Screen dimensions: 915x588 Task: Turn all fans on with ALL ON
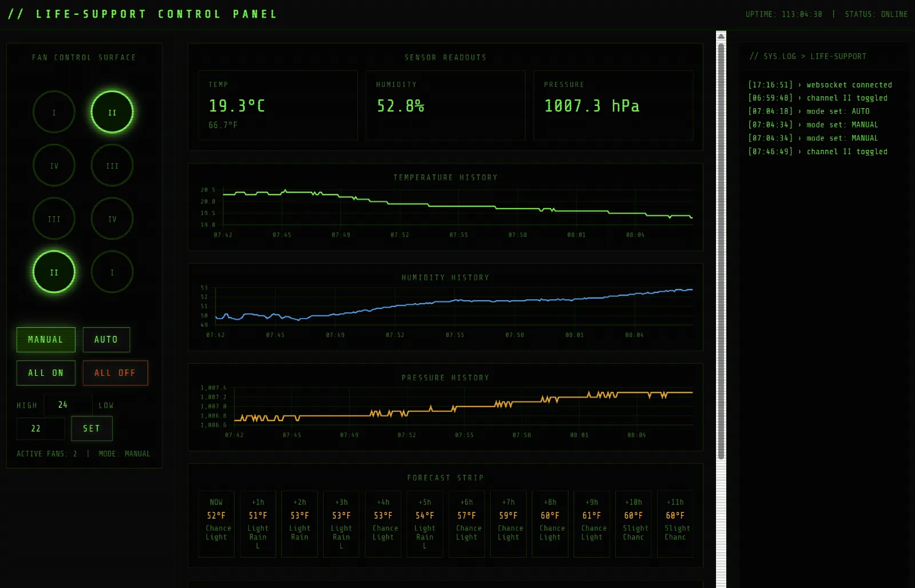click(x=46, y=373)
